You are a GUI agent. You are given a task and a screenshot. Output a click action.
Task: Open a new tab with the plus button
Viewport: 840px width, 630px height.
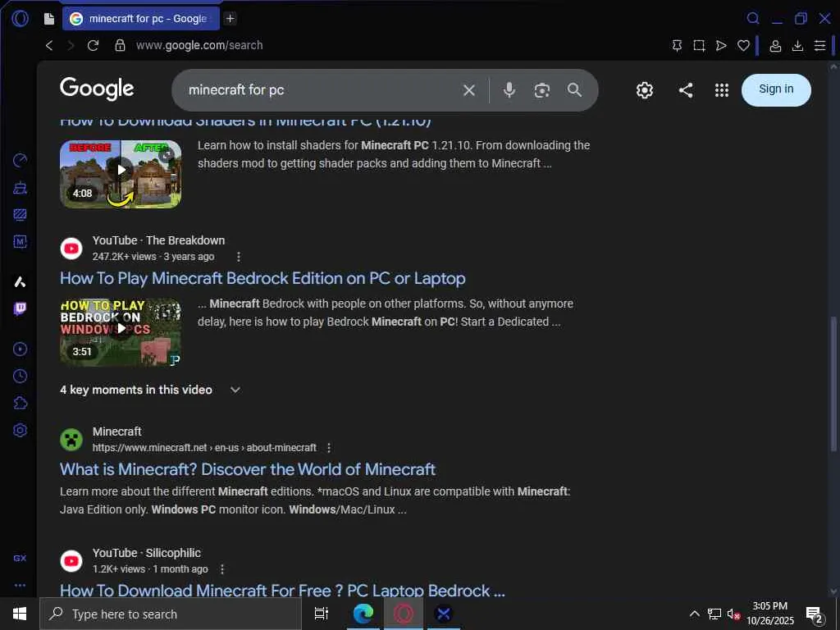point(230,19)
